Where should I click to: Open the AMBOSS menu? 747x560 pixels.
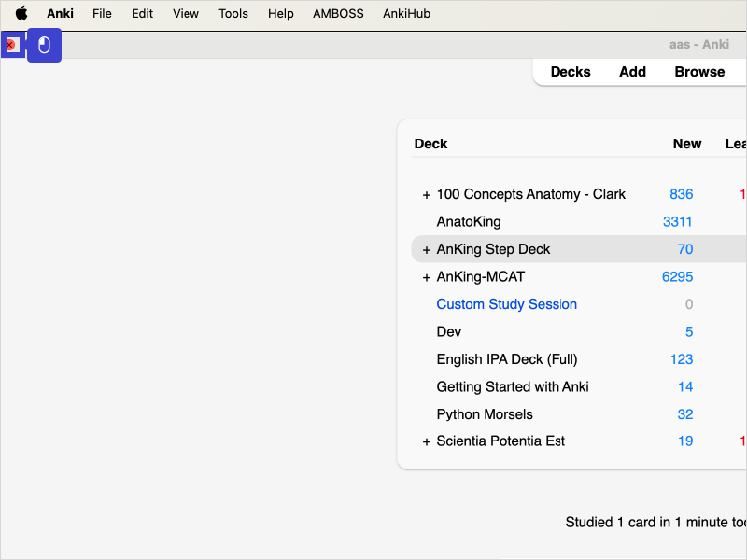coord(338,13)
